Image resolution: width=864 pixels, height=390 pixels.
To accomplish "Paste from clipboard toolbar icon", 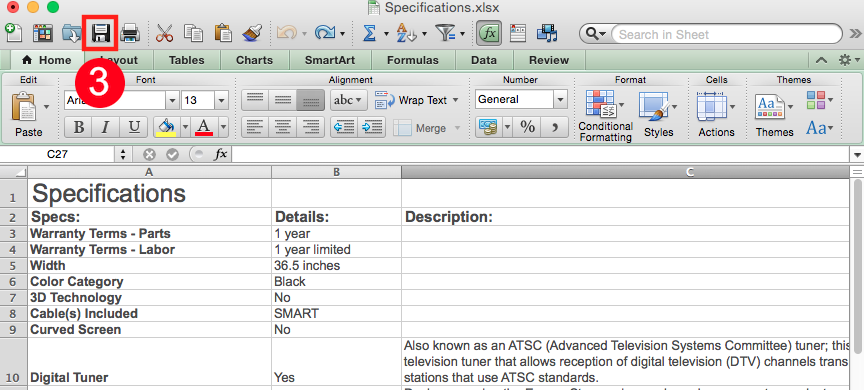I will pos(223,34).
